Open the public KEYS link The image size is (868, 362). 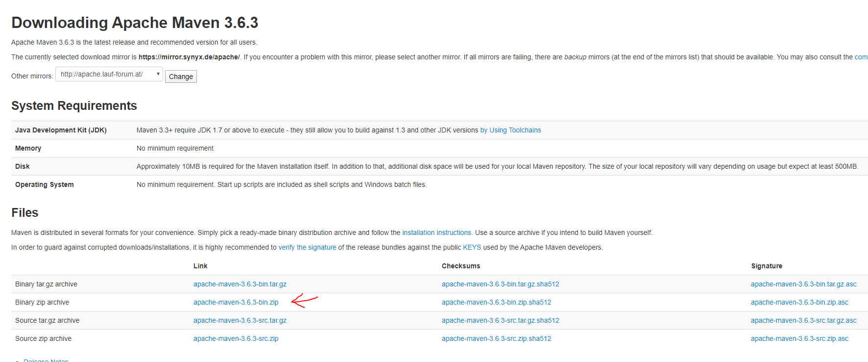pyautogui.click(x=472, y=247)
